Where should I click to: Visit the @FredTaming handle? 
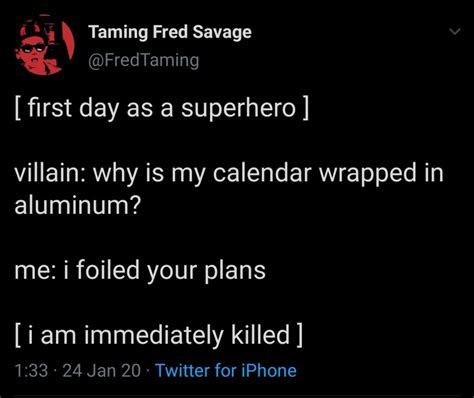pyautogui.click(x=144, y=61)
